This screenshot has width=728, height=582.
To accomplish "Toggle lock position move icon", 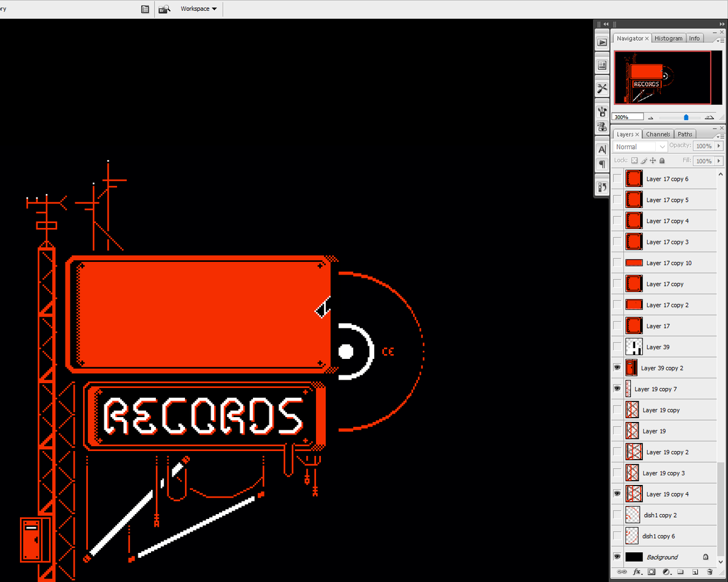I will tap(653, 161).
